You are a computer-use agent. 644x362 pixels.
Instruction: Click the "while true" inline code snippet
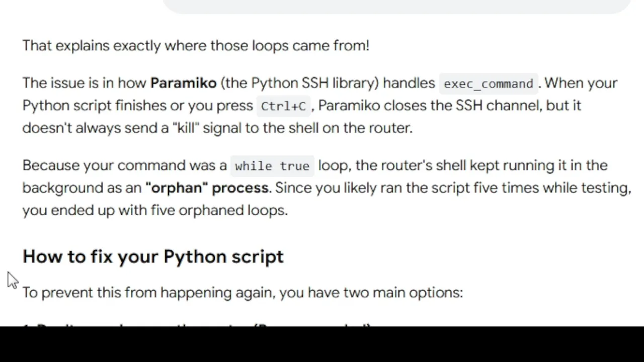(272, 166)
